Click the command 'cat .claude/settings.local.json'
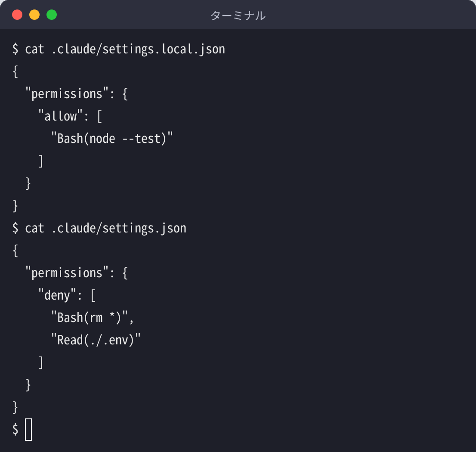476x452 pixels. pos(125,49)
